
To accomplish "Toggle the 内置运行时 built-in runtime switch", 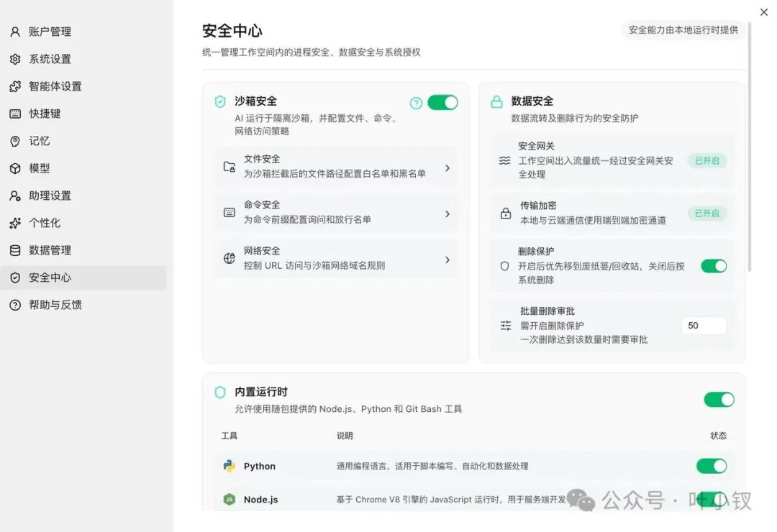I will tap(719, 400).
